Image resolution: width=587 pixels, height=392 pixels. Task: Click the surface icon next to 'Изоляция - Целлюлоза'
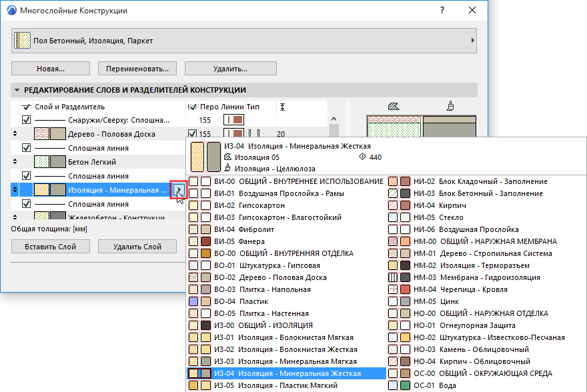coord(227,168)
